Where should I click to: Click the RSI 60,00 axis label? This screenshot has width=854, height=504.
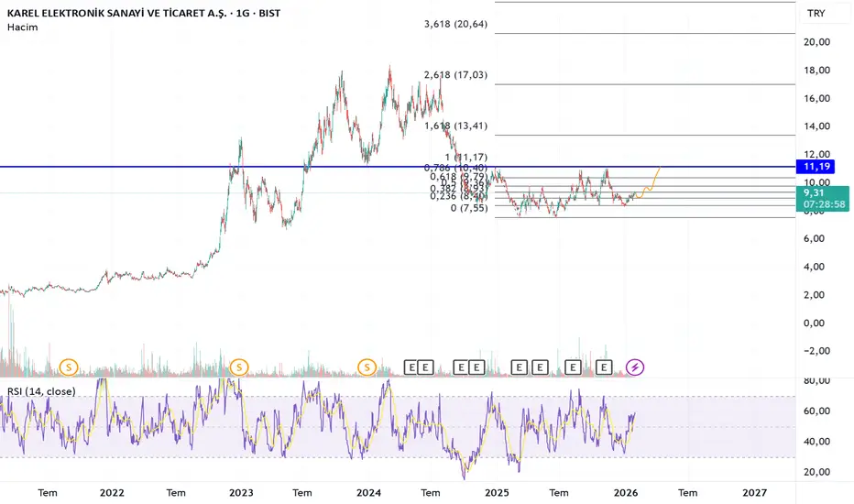pyautogui.click(x=817, y=411)
